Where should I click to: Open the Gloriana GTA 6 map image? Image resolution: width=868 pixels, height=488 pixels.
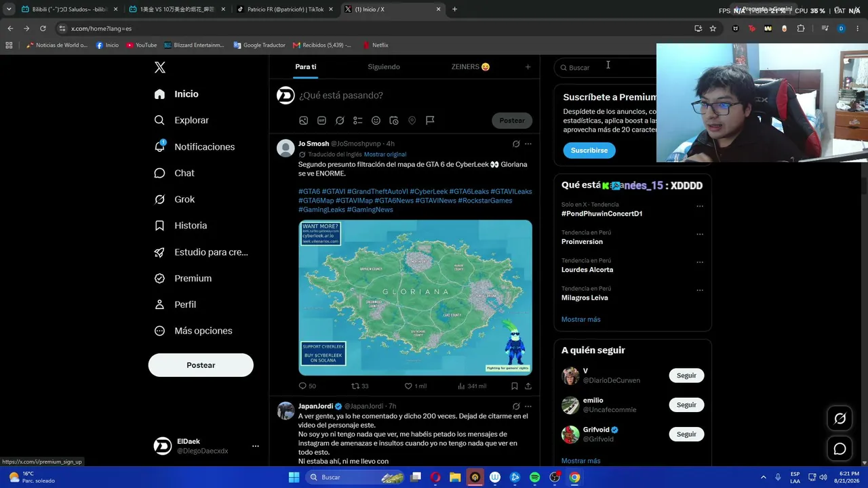(x=415, y=298)
